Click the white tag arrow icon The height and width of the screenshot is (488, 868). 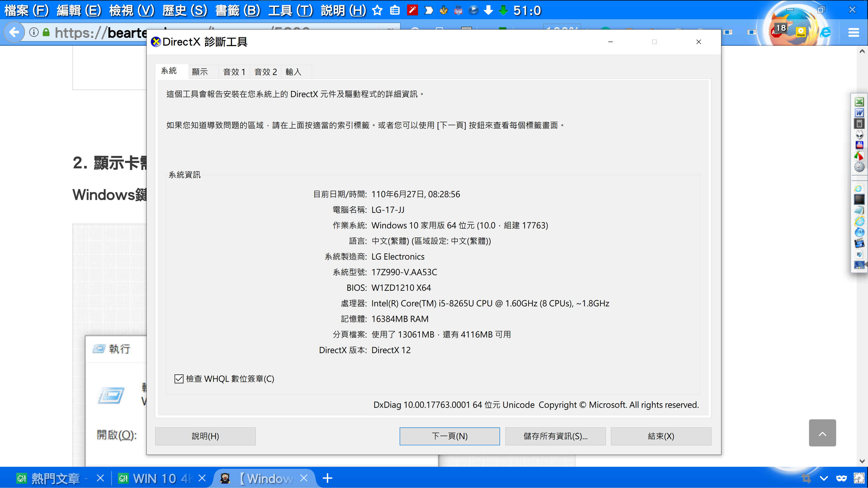[x=429, y=10]
